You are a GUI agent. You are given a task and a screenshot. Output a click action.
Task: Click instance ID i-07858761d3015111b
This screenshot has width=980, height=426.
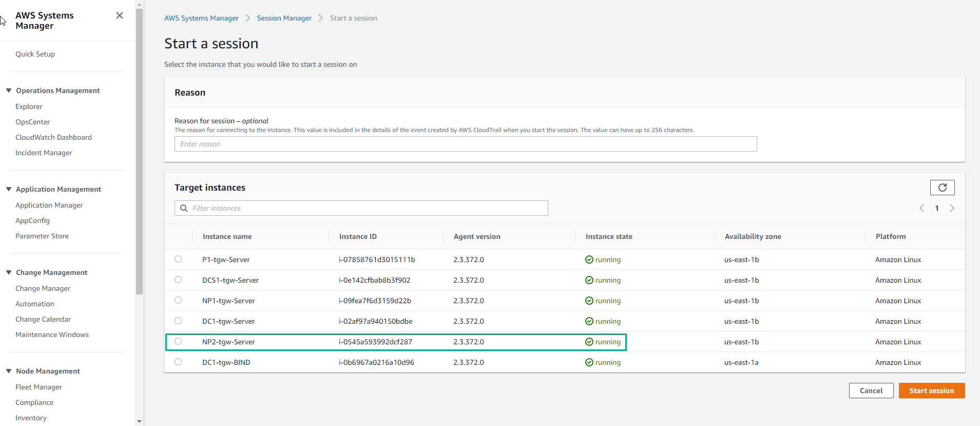377,260
